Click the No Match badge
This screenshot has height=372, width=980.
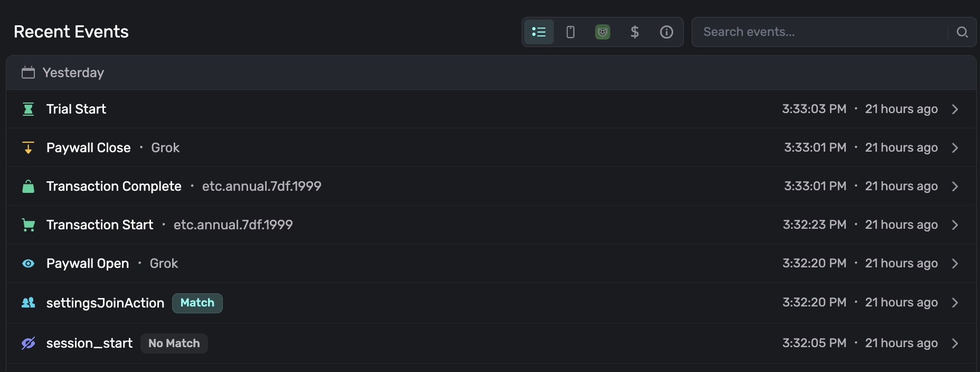174,343
